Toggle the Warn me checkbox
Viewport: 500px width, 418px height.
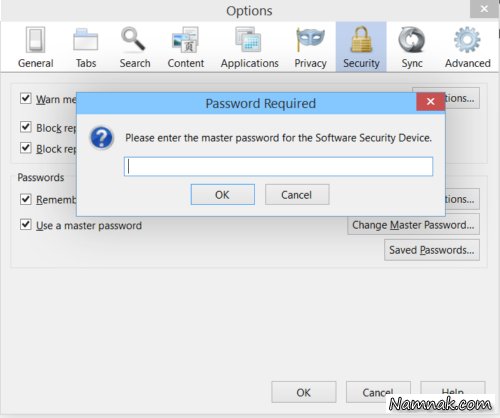[x=26, y=98]
